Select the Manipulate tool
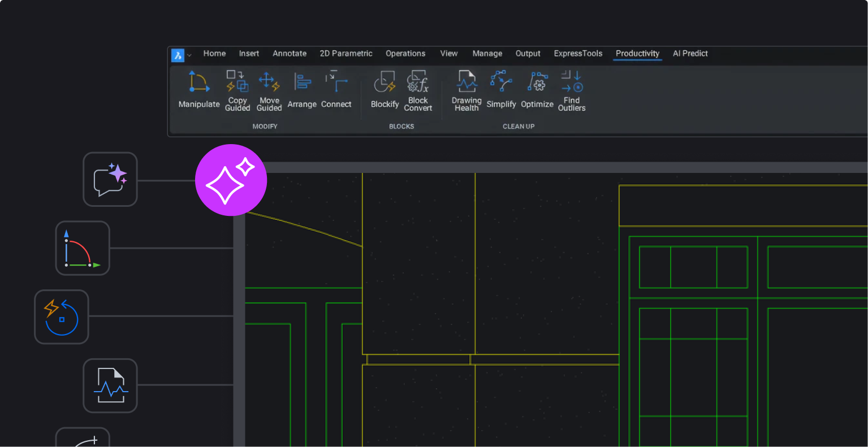 click(198, 89)
